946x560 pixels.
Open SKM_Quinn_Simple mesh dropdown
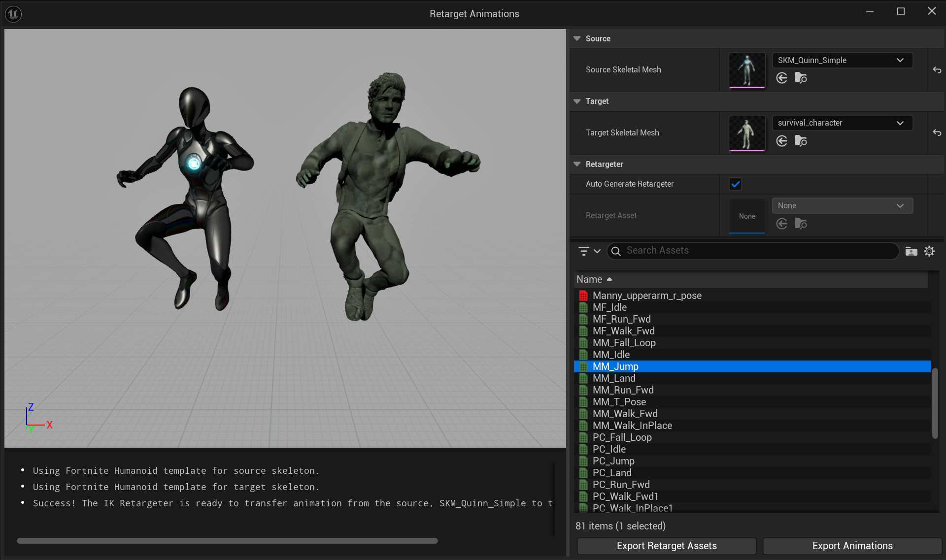[x=842, y=60]
